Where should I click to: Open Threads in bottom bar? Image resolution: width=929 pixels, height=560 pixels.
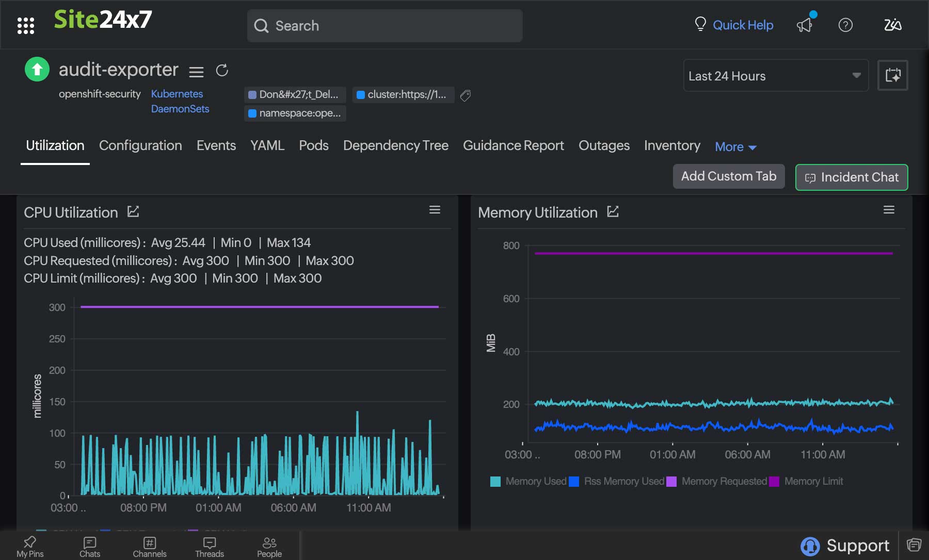[210, 547]
